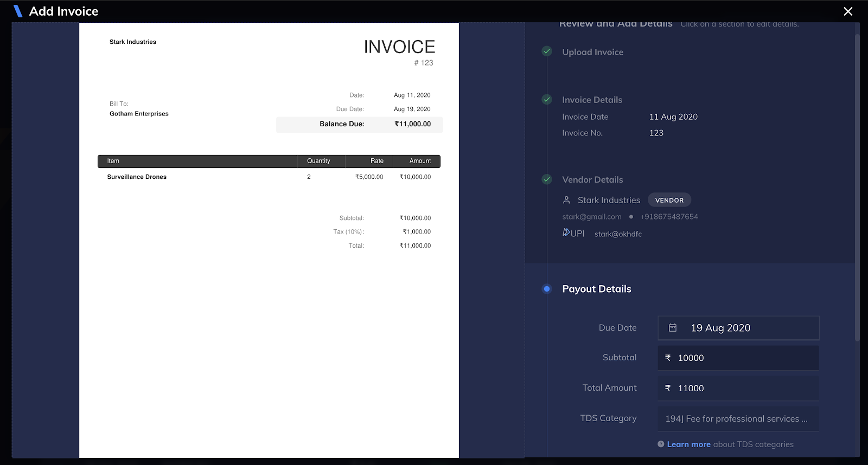This screenshot has height=465, width=868.
Task: Click the Invoice Date value 11 Aug 2020
Action: [673, 117]
